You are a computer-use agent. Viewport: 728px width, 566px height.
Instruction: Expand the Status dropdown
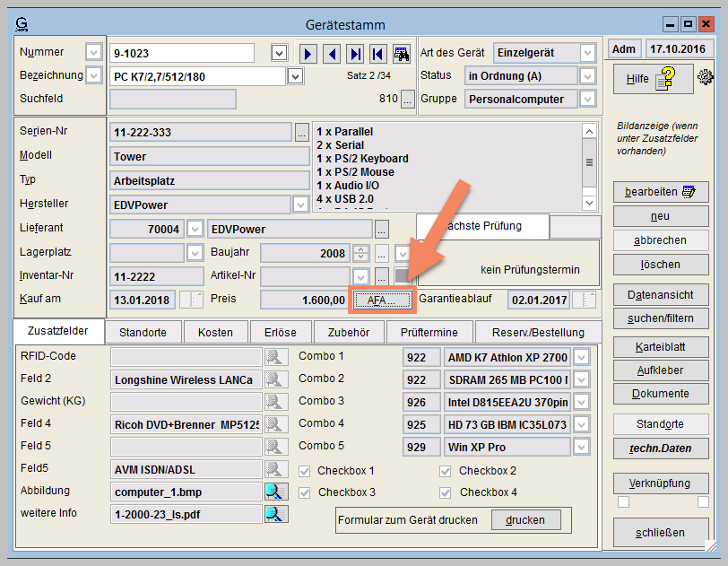[587, 76]
